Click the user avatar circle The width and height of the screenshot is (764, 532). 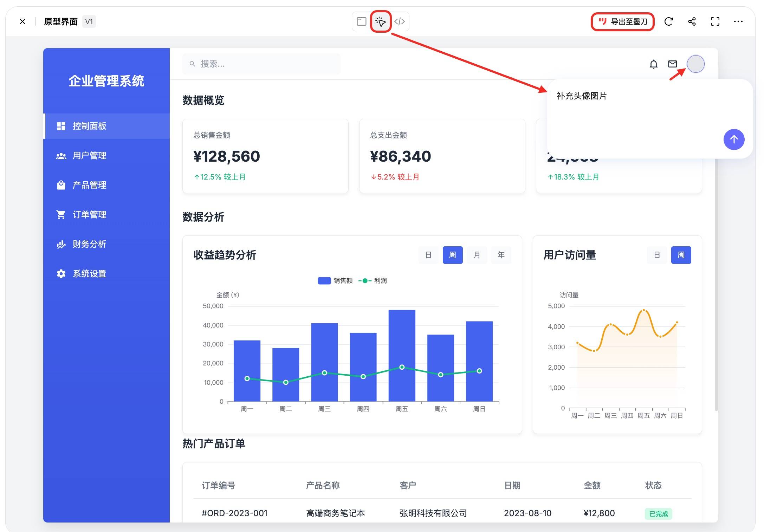[696, 64]
